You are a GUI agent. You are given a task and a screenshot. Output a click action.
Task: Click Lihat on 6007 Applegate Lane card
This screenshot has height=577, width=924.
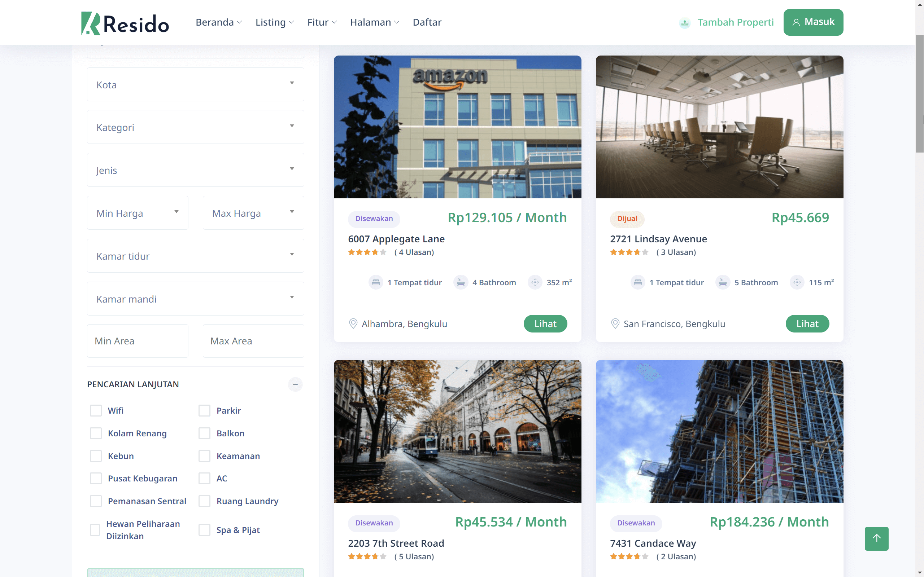[545, 323]
